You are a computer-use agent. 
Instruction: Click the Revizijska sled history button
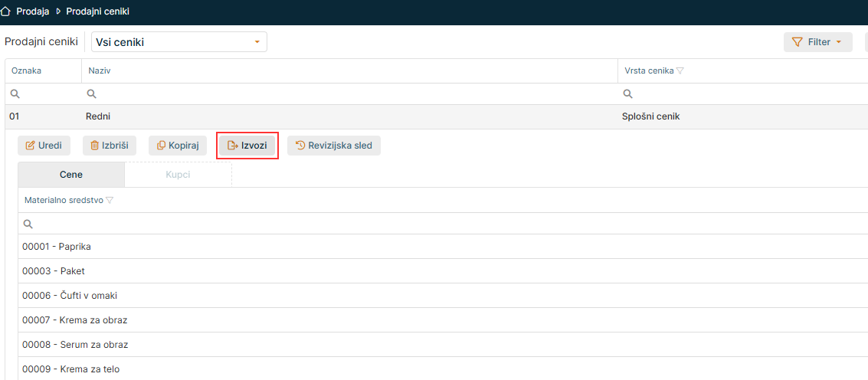pyautogui.click(x=333, y=146)
